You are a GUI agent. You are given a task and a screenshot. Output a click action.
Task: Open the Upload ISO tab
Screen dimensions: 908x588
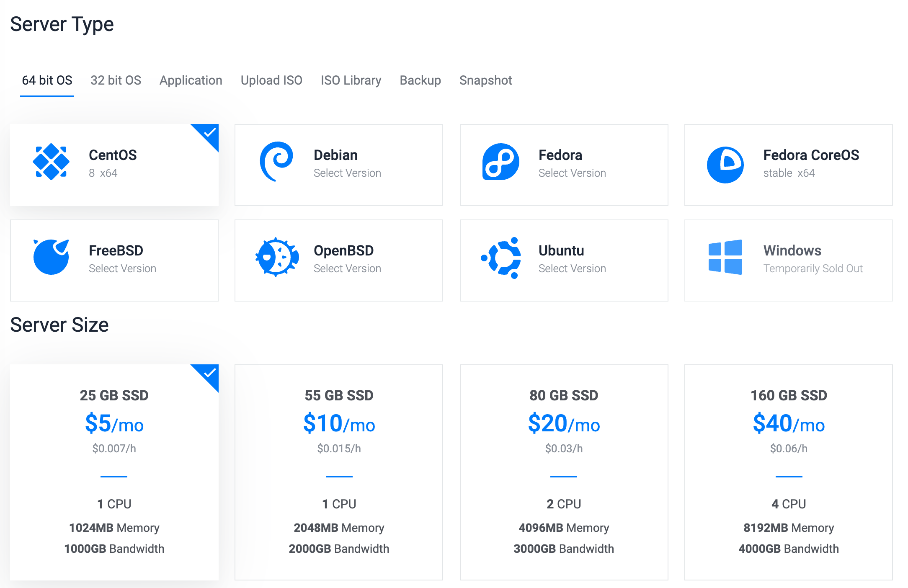(271, 80)
